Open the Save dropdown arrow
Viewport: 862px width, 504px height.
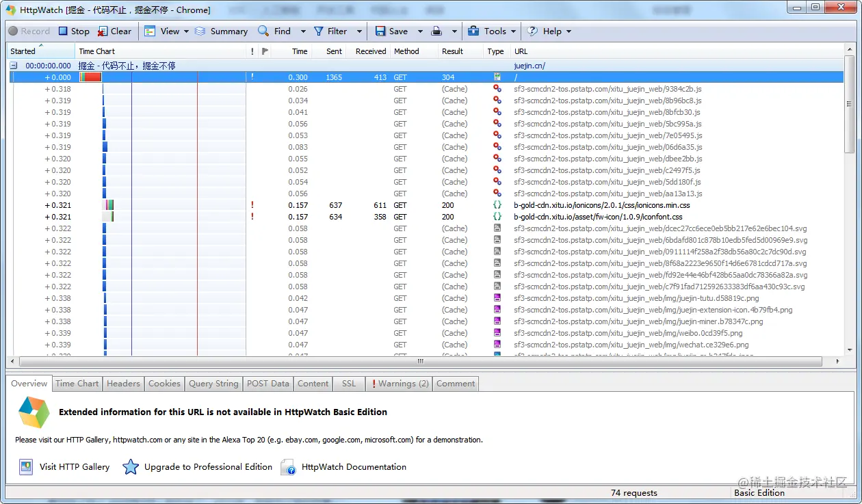[x=420, y=31]
